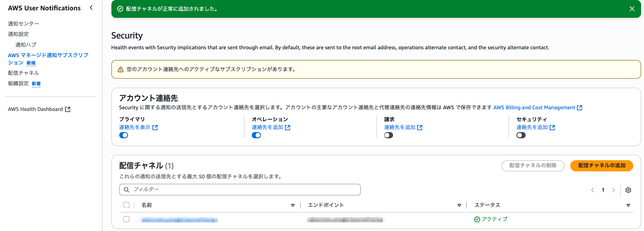Collapse the AWS User Notifications sidebar
Viewport: 644px width, 231px height.
coord(91,7)
